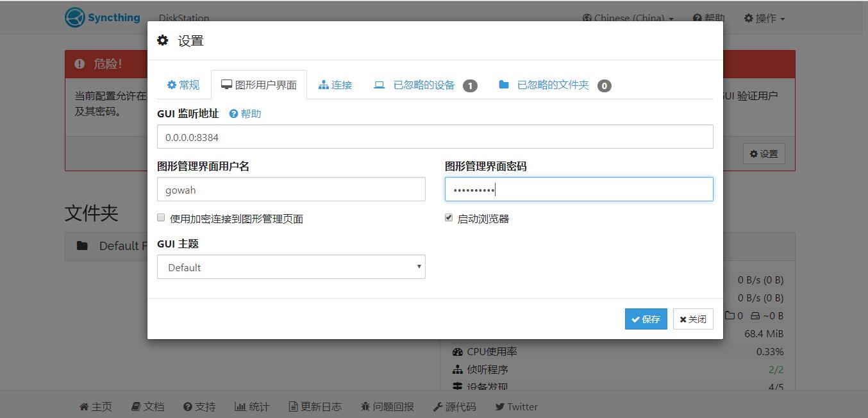Click the Twitter bird icon in footer
Screen dimensions: 868x418
point(499,406)
